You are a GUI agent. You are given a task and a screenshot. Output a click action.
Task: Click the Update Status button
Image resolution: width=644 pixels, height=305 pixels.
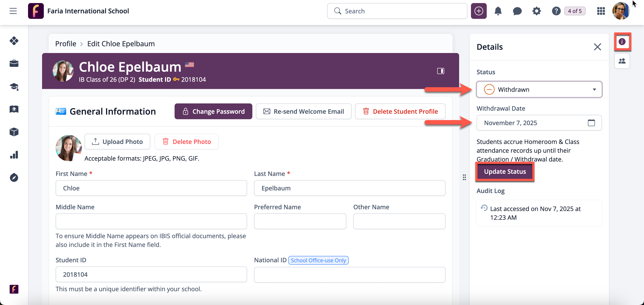[x=505, y=172]
